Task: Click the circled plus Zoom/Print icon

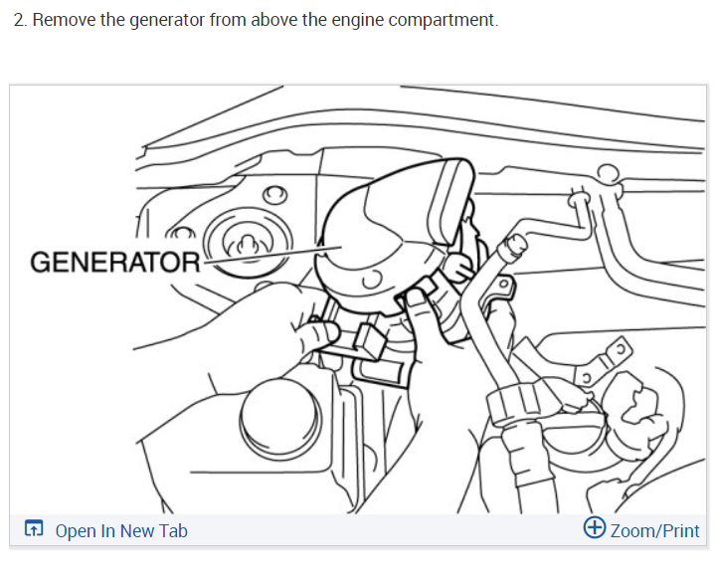Action: (595, 527)
